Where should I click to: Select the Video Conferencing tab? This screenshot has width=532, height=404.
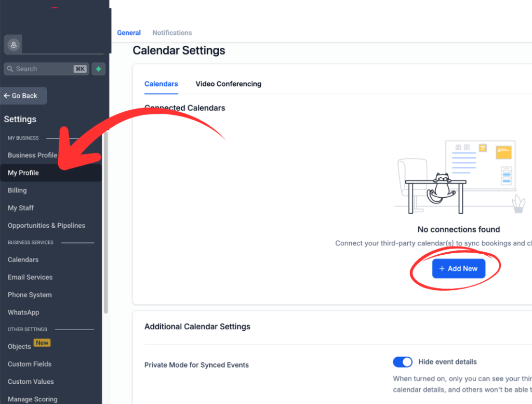[x=228, y=84]
